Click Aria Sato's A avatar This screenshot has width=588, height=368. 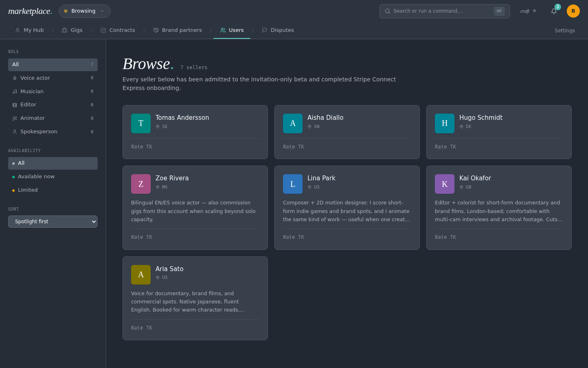pyautogui.click(x=141, y=275)
